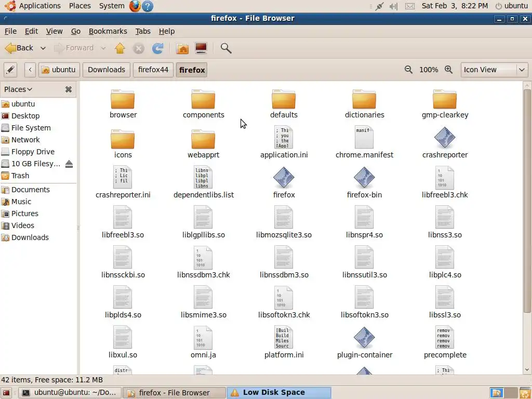Launch Firefox from the top panel
This screenshot has width=532, height=399.
tap(135, 6)
